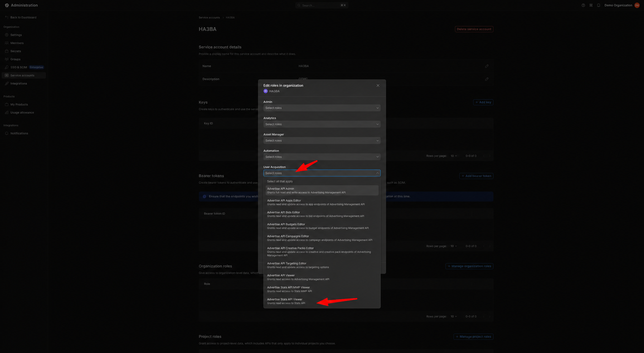Screen dimensions: 644x353
Task: Collapse the User Acquisition roles dropdown
Action: (322, 173)
